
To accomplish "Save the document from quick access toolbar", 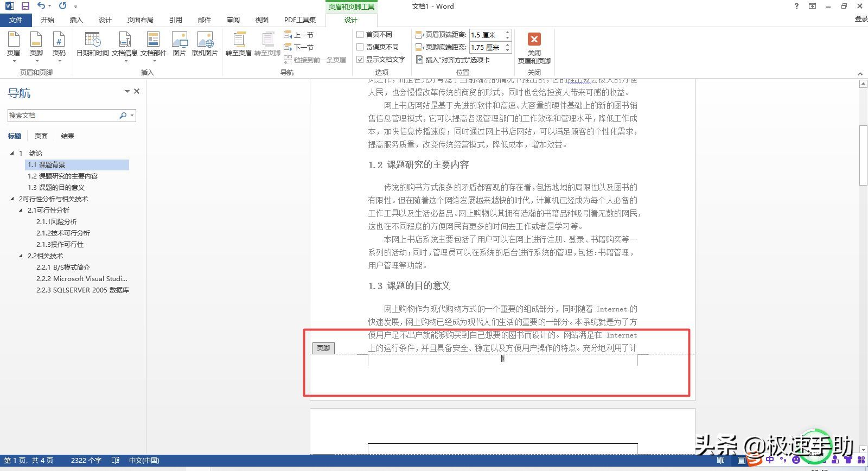I will (25, 6).
